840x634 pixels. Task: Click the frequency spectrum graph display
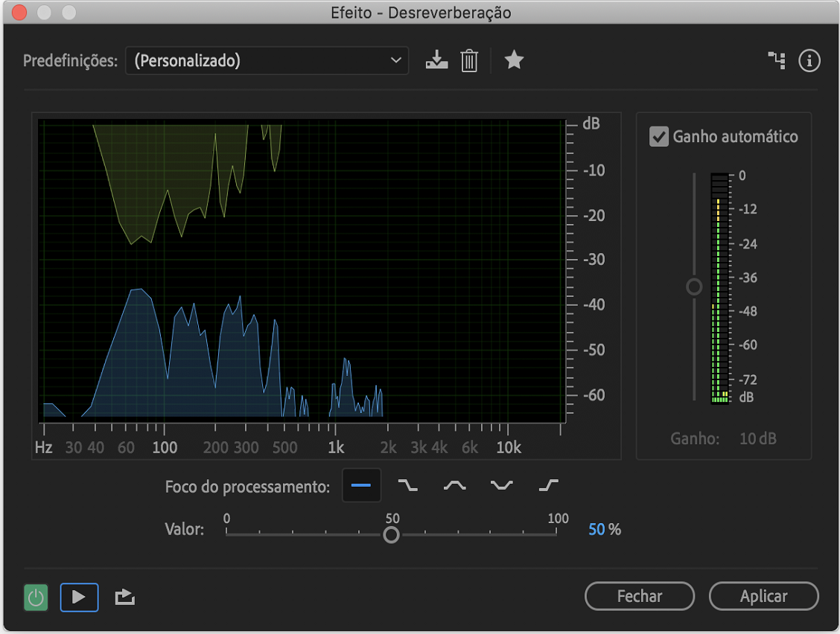point(302,271)
